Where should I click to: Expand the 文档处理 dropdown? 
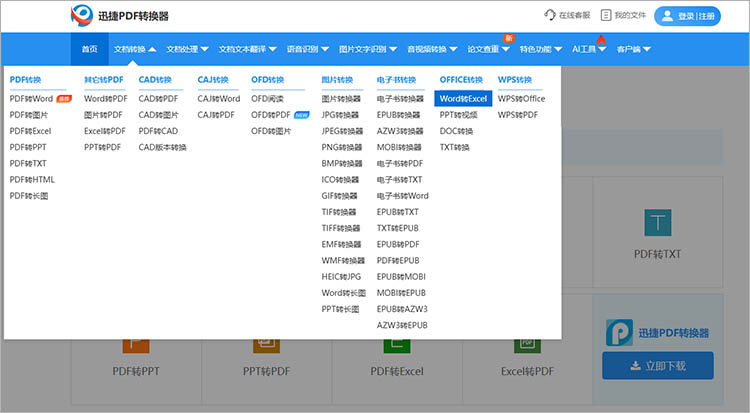(187, 49)
